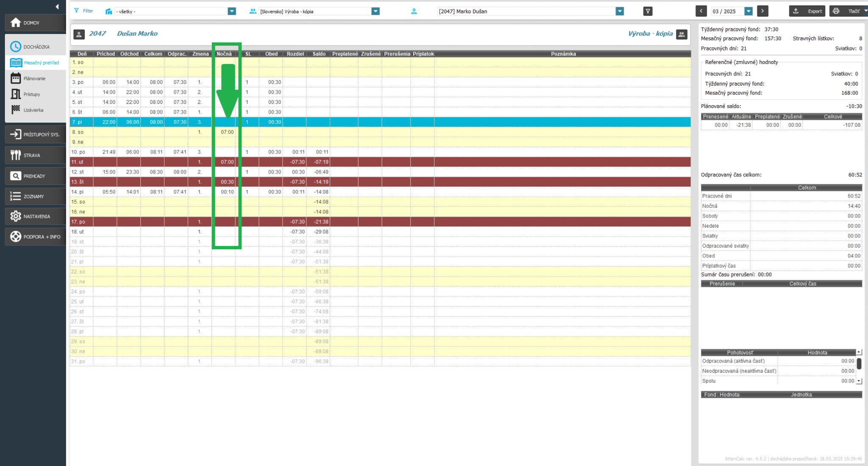Click the Export button
Screen dimensions: 868x466
point(807,11)
